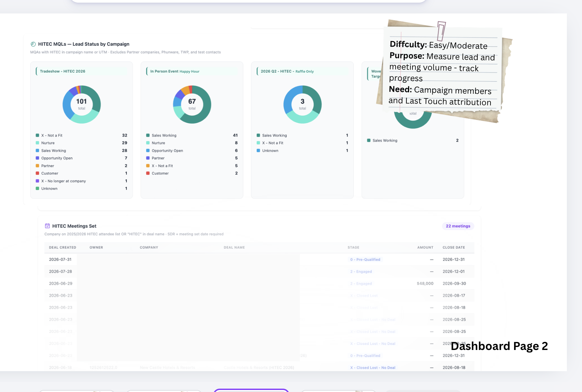This screenshot has height=392, width=582.
Task: Click the close date 2026-08-17
Action: (x=454, y=296)
